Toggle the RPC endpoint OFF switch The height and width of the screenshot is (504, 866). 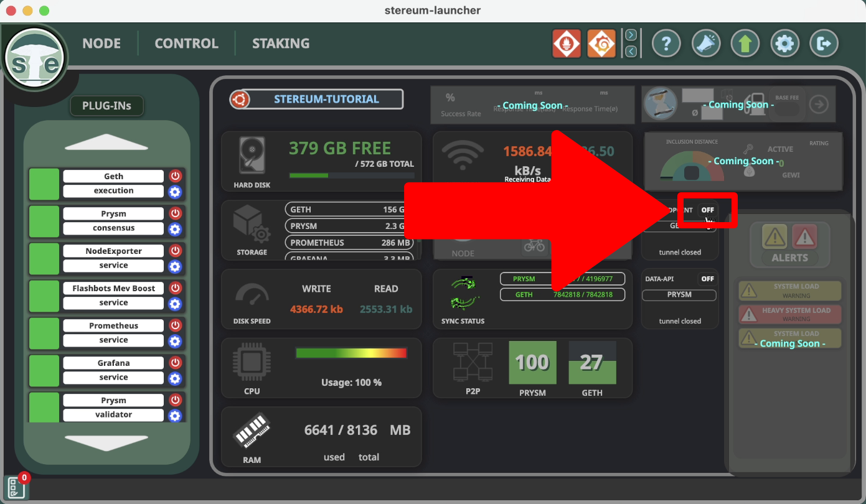[707, 210]
